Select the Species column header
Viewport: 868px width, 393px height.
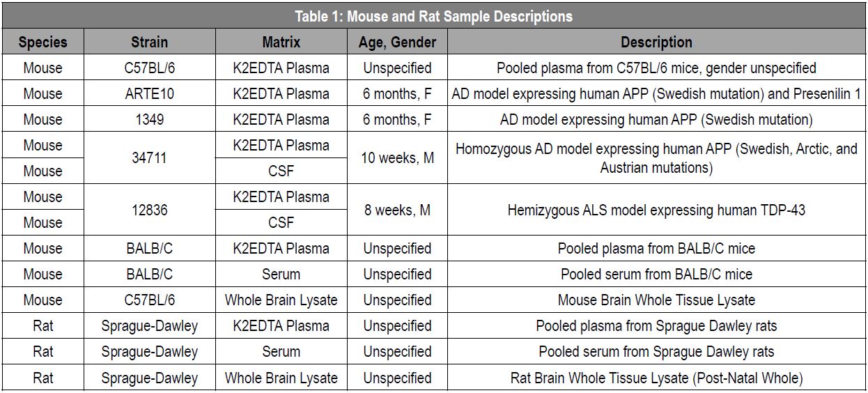click(x=42, y=42)
